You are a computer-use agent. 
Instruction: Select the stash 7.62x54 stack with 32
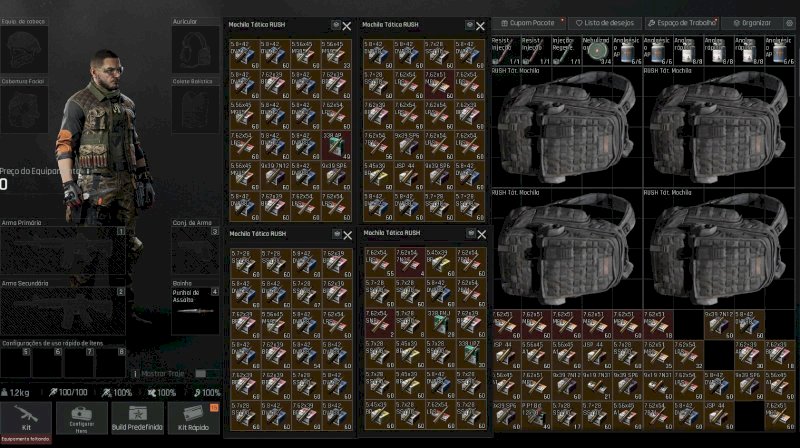689,355
